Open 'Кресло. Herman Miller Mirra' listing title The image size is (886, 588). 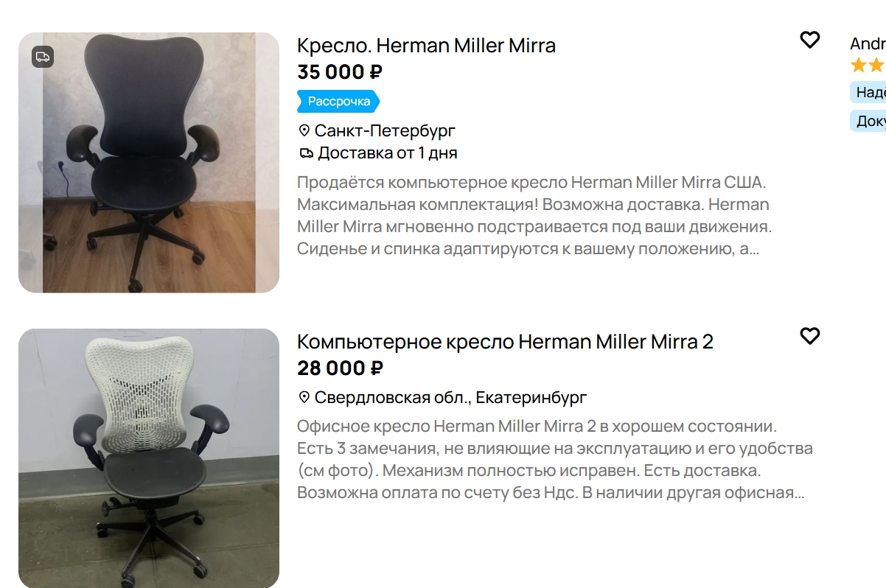pyautogui.click(x=426, y=45)
